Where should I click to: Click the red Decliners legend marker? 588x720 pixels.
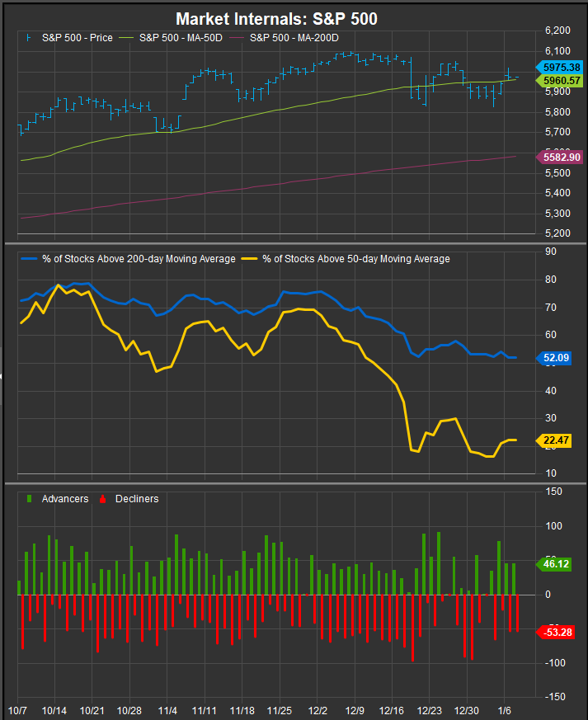103,499
